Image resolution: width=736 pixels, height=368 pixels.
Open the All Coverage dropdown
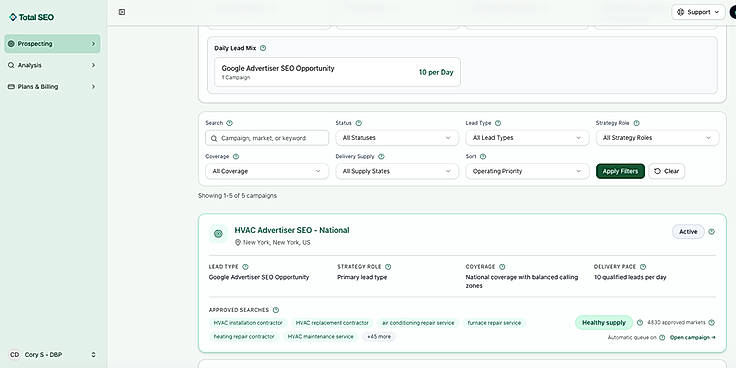pos(267,171)
